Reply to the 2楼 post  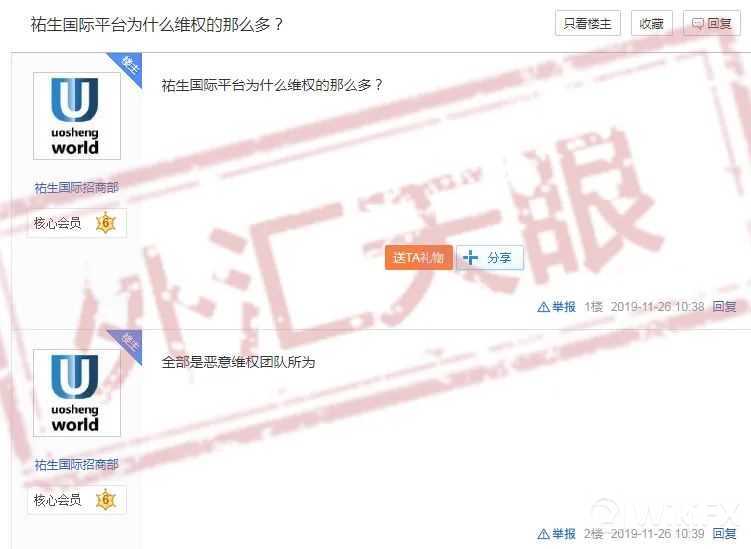tap(724, 534)
